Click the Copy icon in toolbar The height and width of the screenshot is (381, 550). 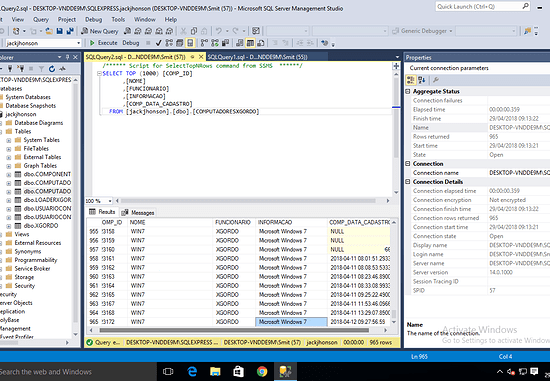pyautogui.click(x=194, y=31)
